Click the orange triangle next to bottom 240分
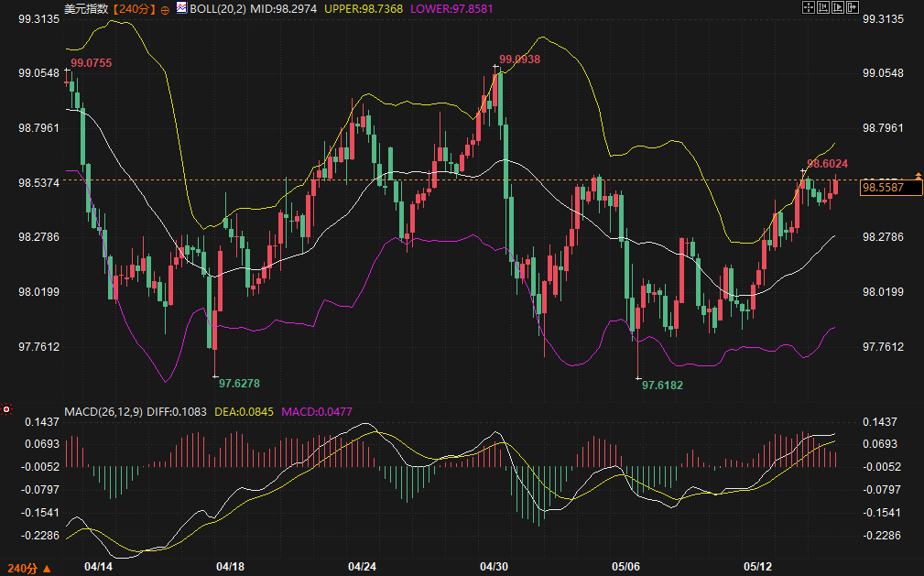 (47, 569)
